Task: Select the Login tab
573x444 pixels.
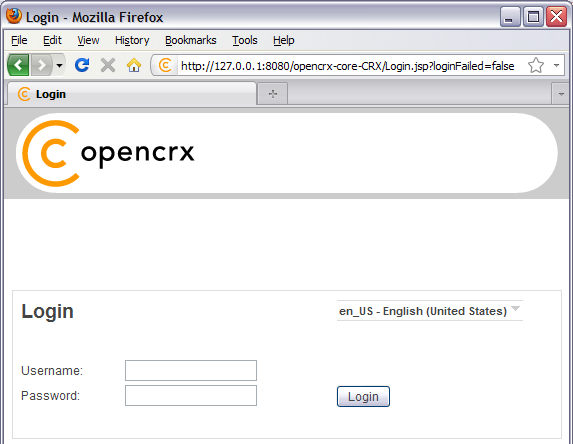Action: [x=132, y=94]
